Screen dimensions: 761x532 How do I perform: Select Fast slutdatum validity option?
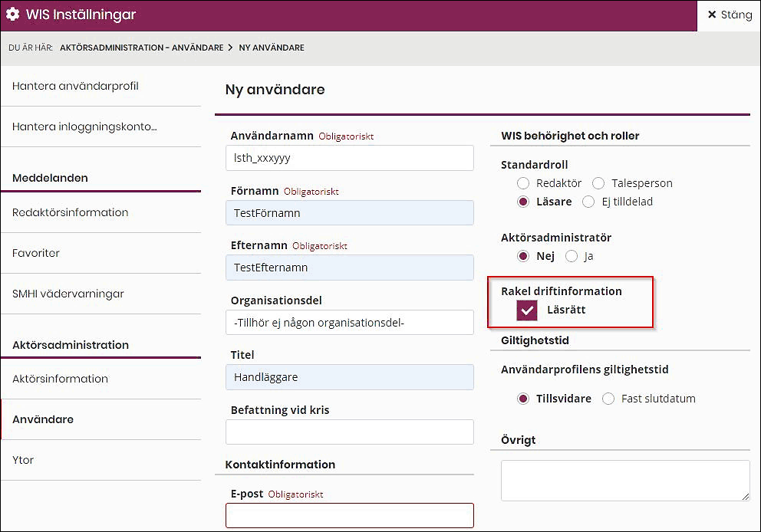coord(608,399)
